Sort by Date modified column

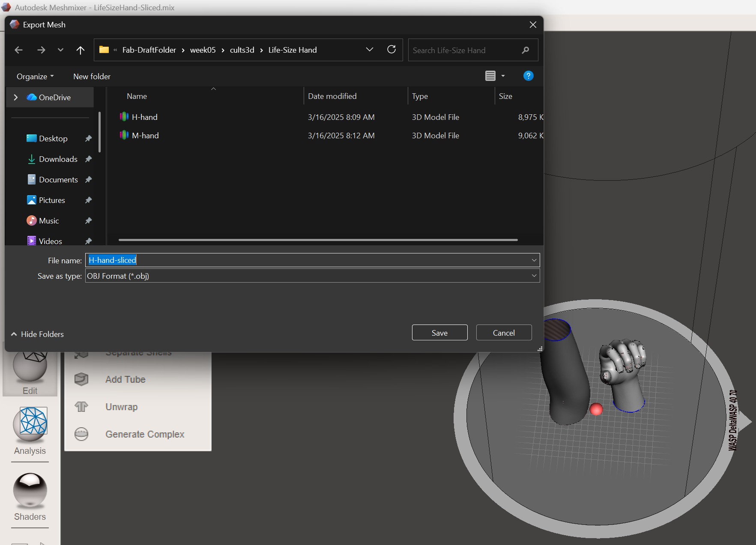tap(332, 96)
